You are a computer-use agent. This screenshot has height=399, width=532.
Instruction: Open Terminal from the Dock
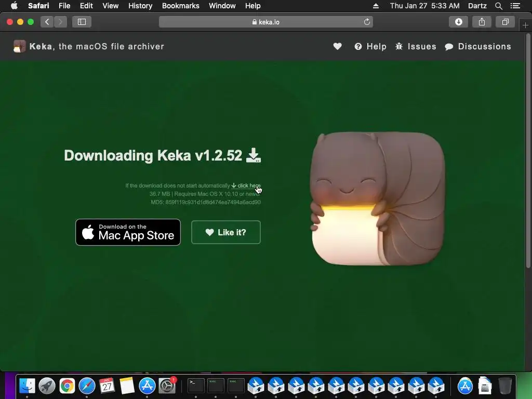pyautogui.click(x=196, y=386)
